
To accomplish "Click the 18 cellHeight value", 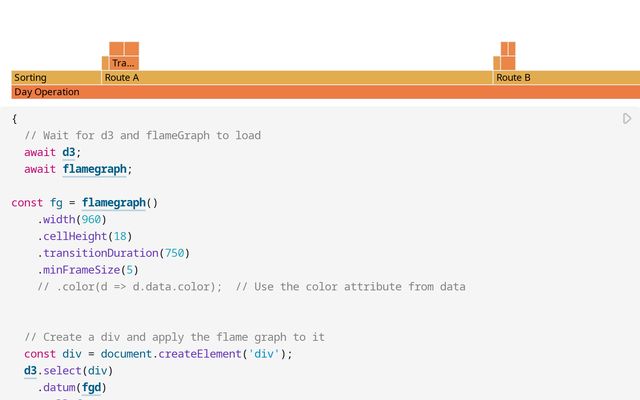I will point(118,236).
